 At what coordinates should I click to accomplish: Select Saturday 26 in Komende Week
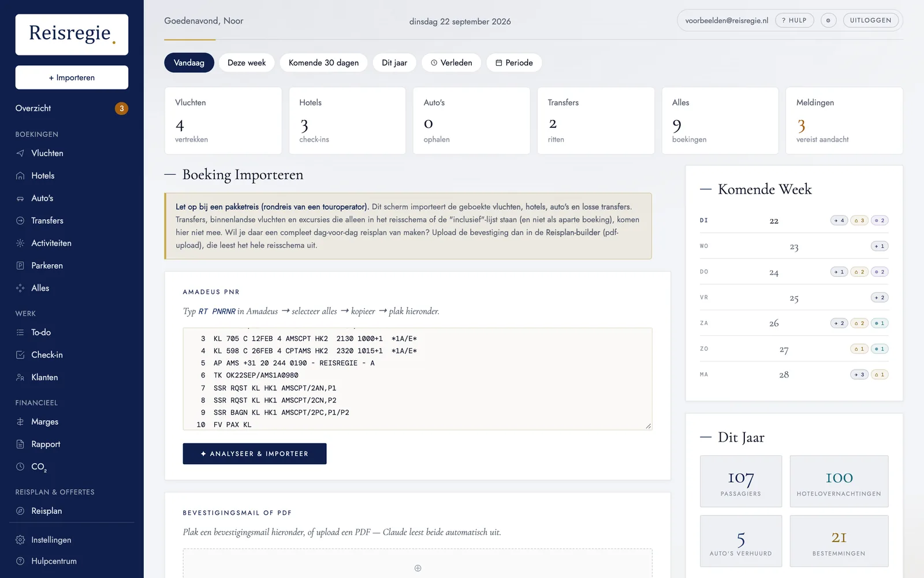[x=794, y=323]
